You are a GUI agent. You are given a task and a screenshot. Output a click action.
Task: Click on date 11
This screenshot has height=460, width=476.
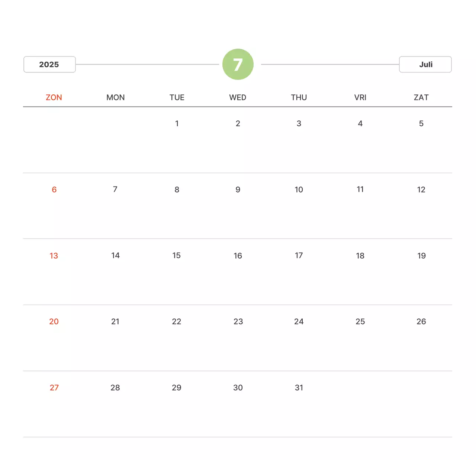point(360,189)
